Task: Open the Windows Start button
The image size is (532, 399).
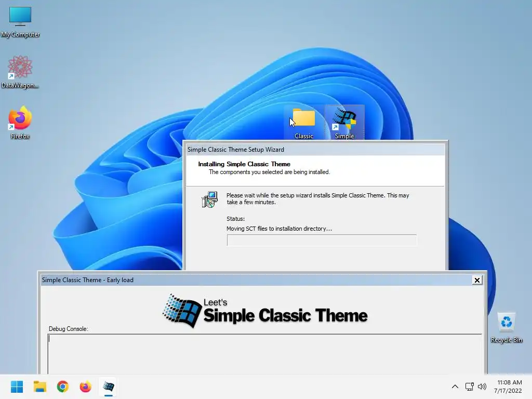Action: [17, 387]
